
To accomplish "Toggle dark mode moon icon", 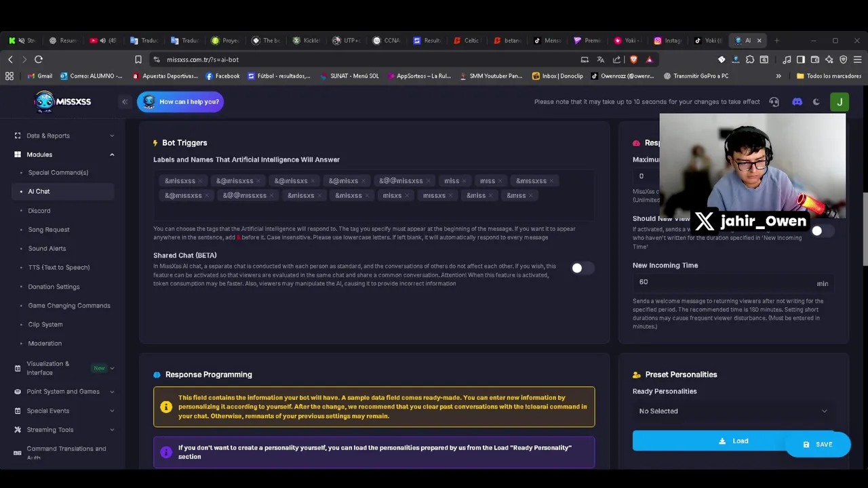I will (x=816, y=102).
